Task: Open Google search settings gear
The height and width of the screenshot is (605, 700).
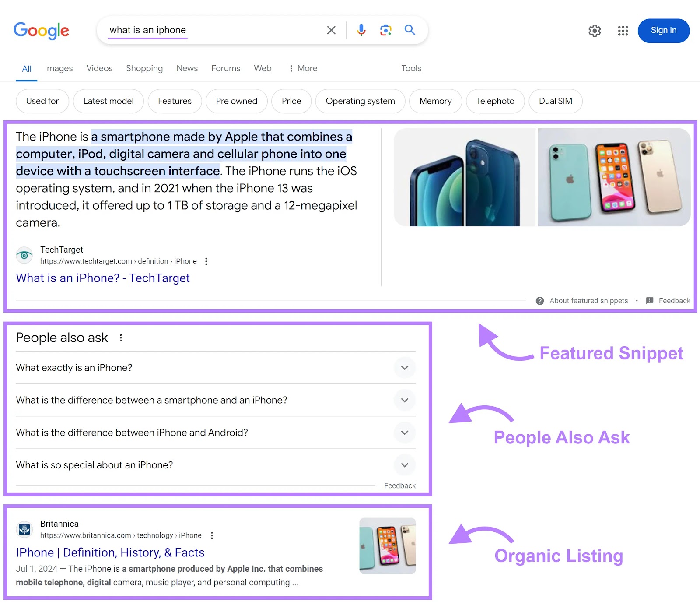Action: [x=595, y=31]
